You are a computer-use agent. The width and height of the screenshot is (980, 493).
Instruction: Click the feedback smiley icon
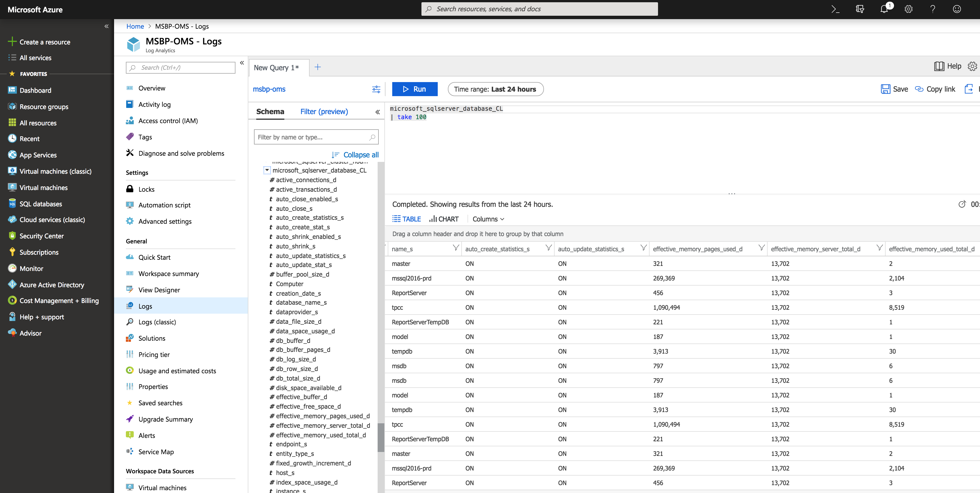coord(957,9)
